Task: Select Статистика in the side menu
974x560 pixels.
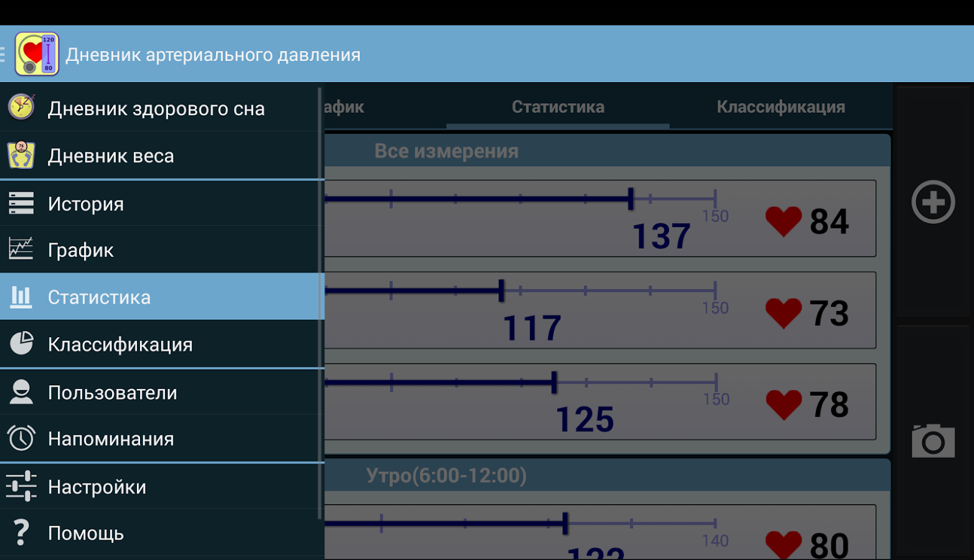Action: (x=162, y=297)
